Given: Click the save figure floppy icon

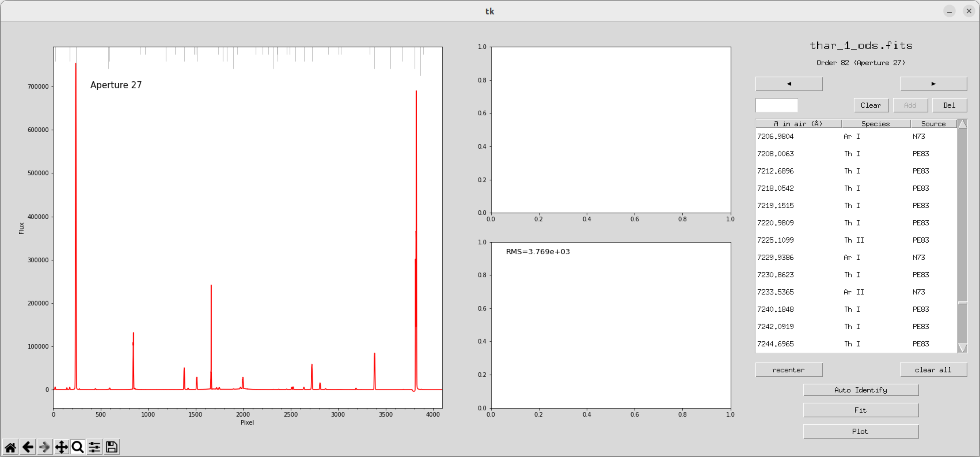Looking at the screenshot, I should pos(111,447).
